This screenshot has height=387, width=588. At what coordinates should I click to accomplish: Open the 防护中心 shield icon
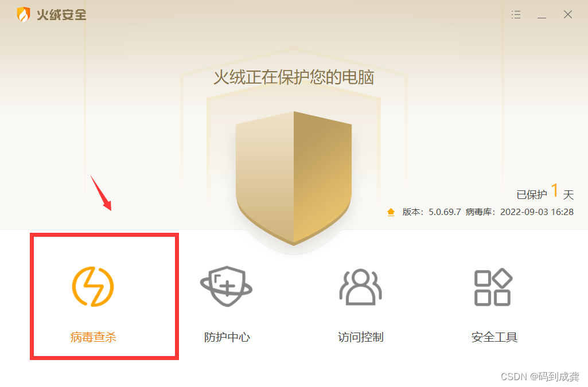tap(226, 287)
